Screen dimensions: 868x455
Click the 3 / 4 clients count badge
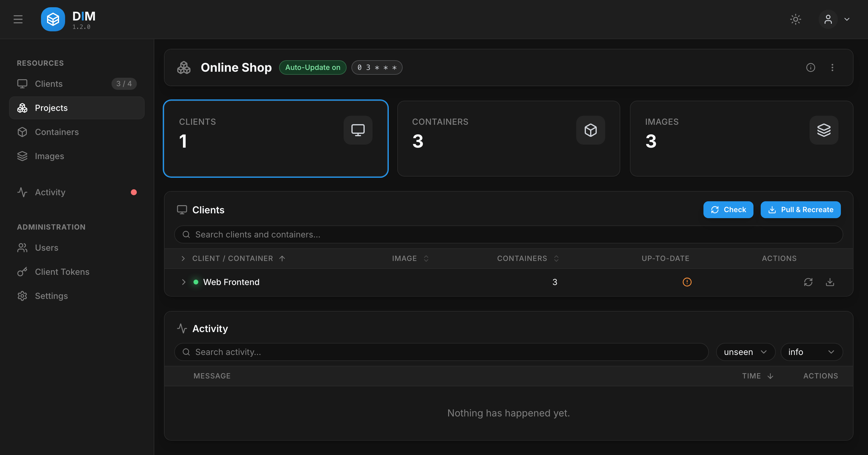[124, 84]
